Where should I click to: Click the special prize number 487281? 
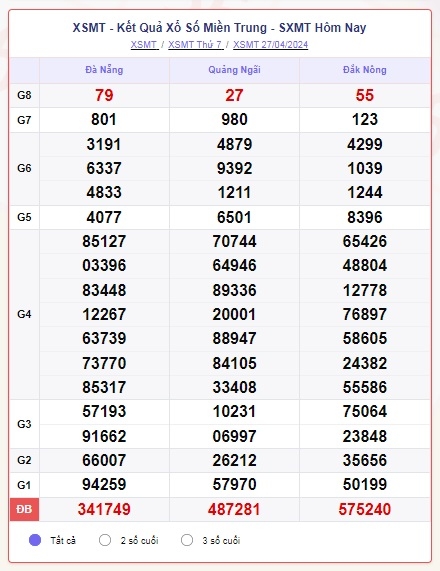234,509
